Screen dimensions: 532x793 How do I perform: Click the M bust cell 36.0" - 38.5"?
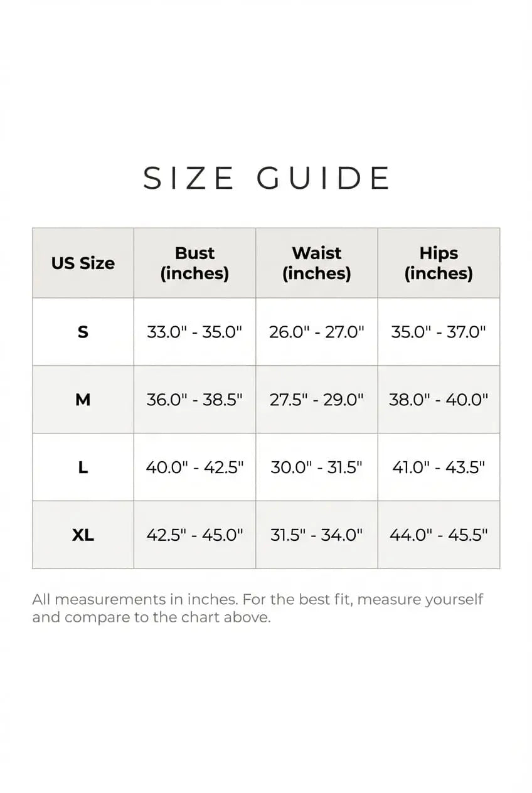point(194,400)
